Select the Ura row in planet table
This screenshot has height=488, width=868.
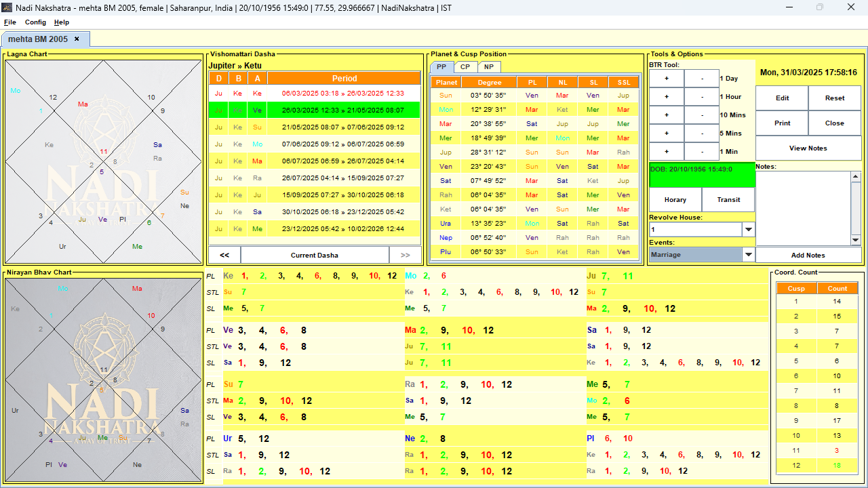click(535, 224)
